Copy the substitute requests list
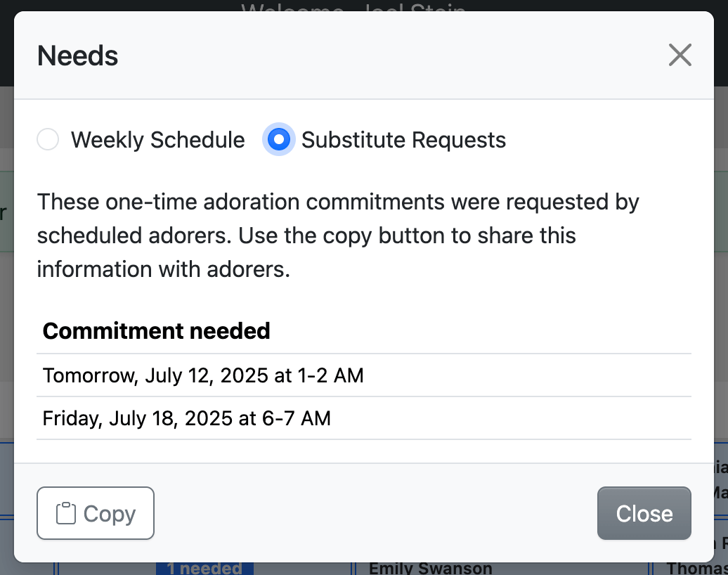 (95, 513)
